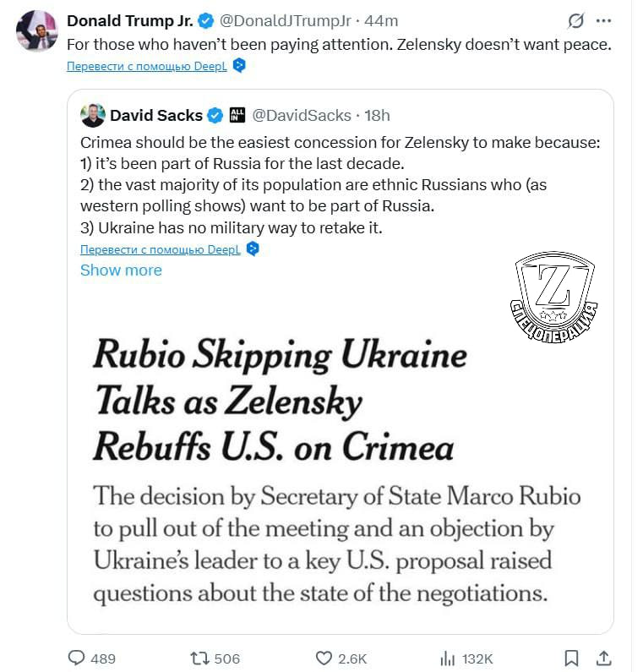Repost this tweet via retweet icon

click(x=200, y=658)
